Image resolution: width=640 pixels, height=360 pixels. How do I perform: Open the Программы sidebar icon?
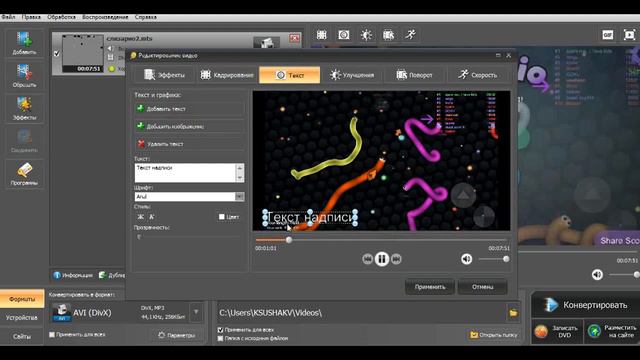24,174
